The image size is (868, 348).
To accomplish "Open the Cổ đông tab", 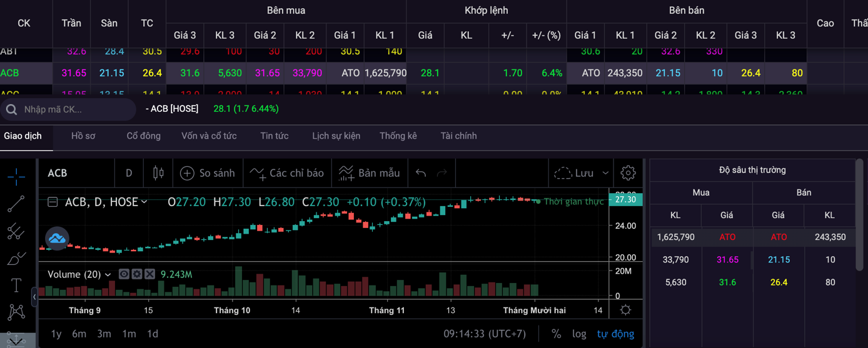I will pos(143,136).
